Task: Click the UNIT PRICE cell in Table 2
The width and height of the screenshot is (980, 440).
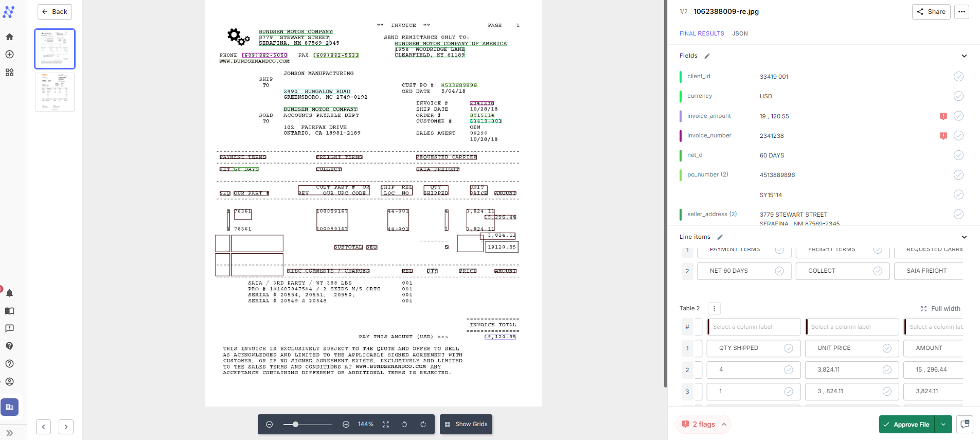Action: 852,348
